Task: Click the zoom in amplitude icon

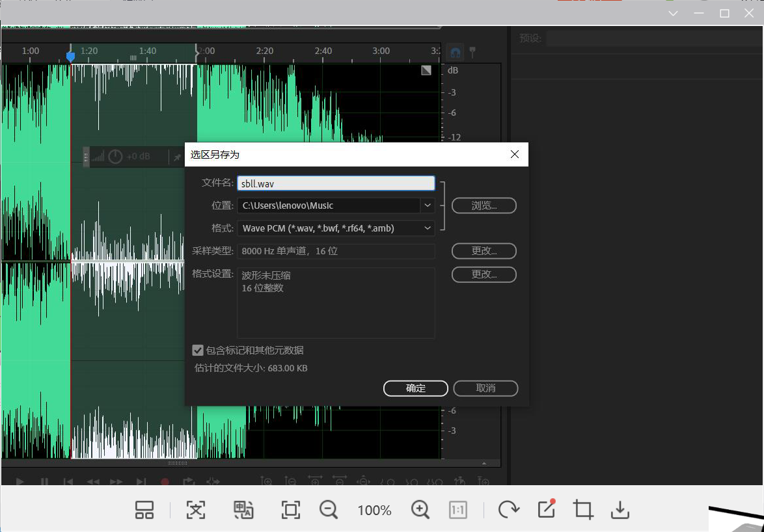Action: (x=266, y=481)
